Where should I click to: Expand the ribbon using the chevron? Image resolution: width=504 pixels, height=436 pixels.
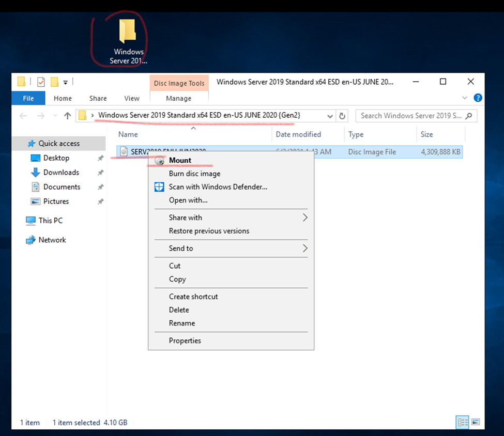(x=463, y=98)
